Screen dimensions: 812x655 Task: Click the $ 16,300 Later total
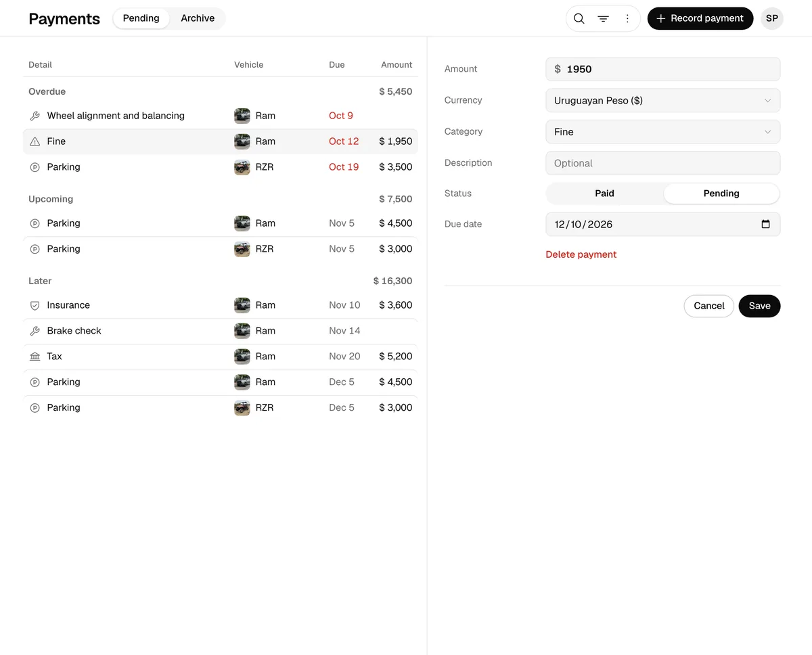pos(392,281)
